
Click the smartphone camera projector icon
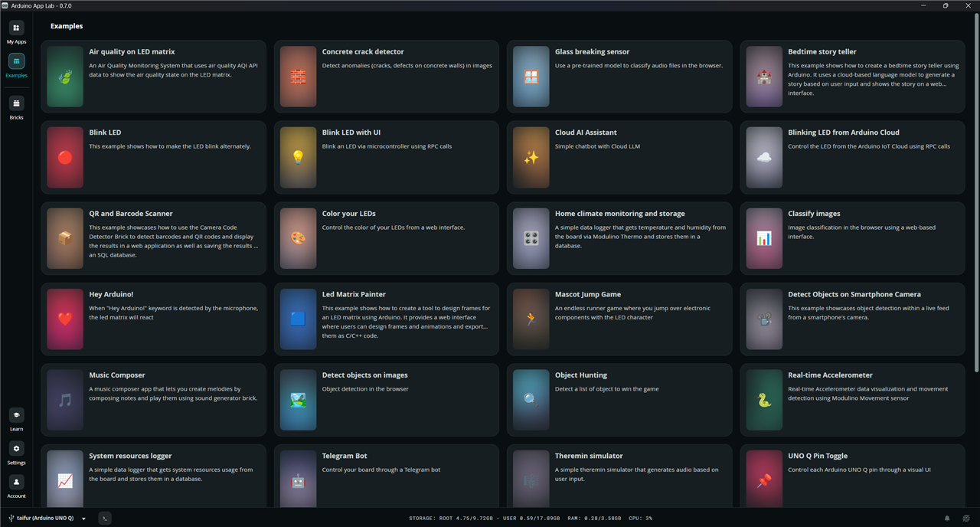point(764,319)
